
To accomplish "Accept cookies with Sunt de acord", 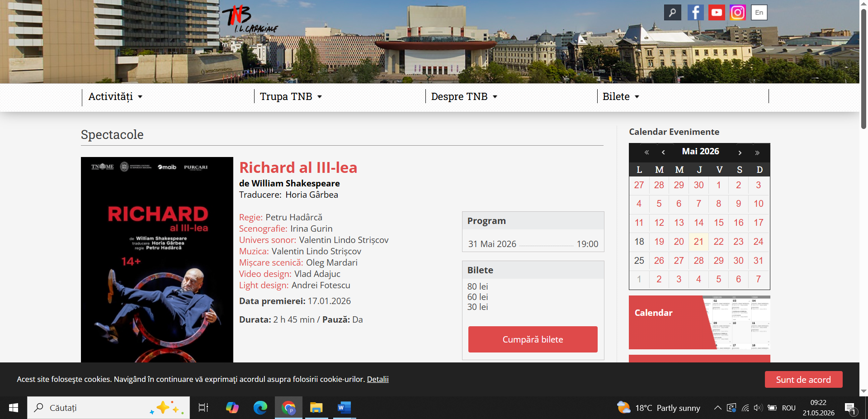I will tap(803, 380).
